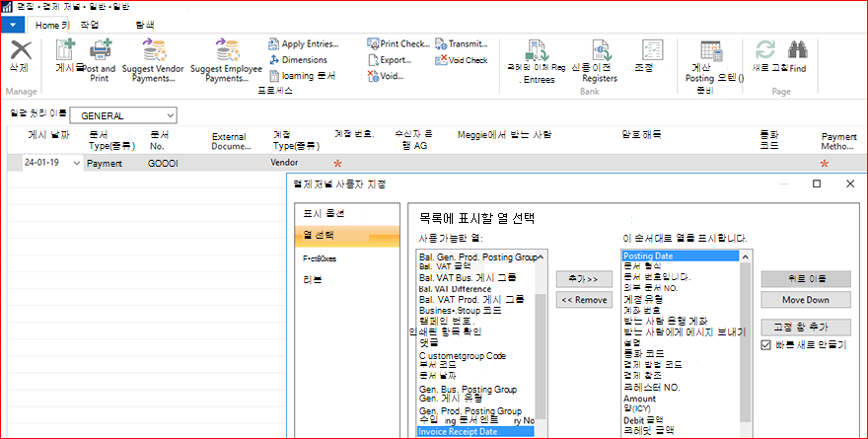Click the Payment document type cell
The width and height of the screenshot is (868, 439).
tap(105, 164)
